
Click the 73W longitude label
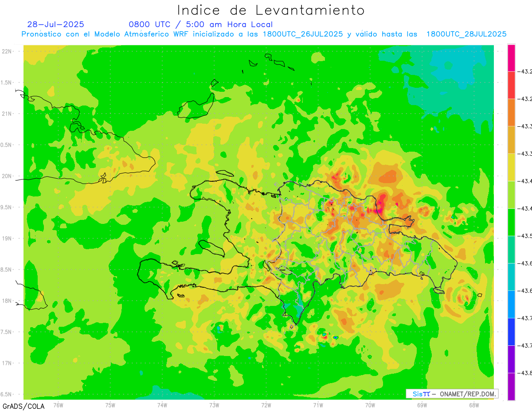[x=214, y=405]
